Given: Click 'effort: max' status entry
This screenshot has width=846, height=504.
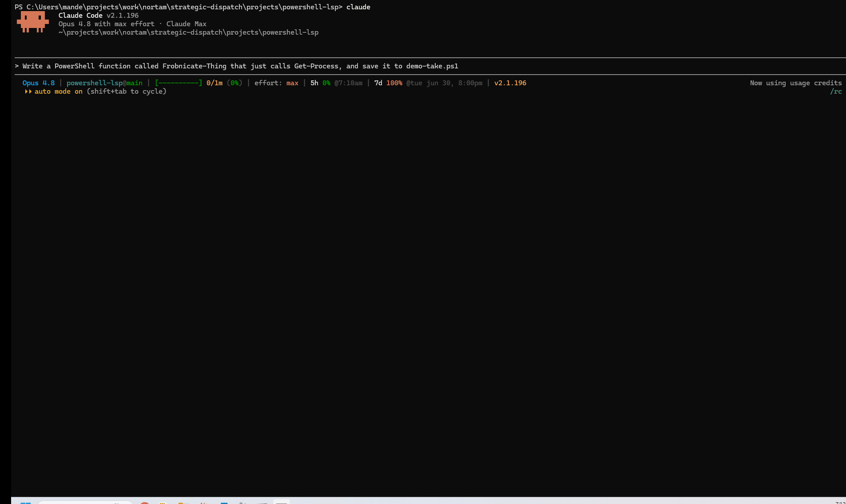Looking at the screenshot, I should (276, 83).
